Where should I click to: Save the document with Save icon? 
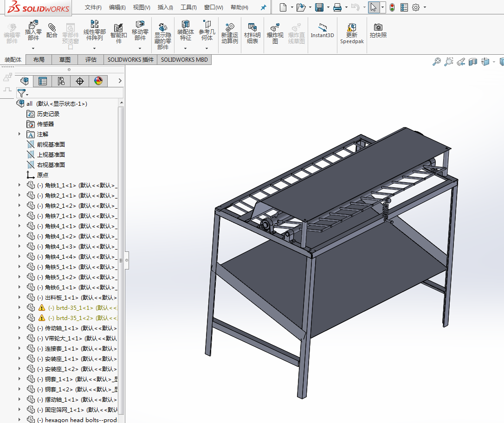319,7
